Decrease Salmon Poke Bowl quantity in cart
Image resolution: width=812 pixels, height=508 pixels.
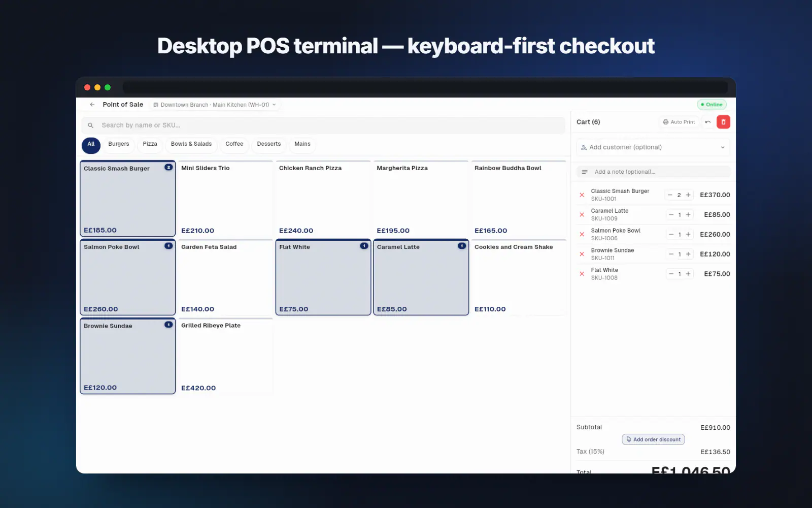(671, 235)
